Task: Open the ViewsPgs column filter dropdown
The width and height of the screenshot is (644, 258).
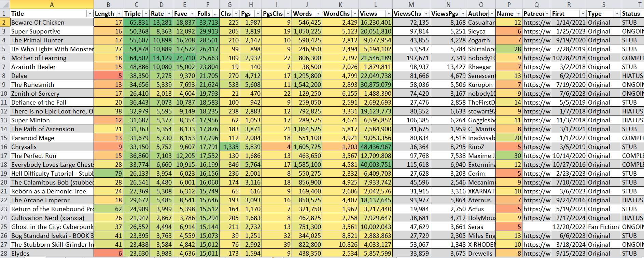Action: coord(463,14)
